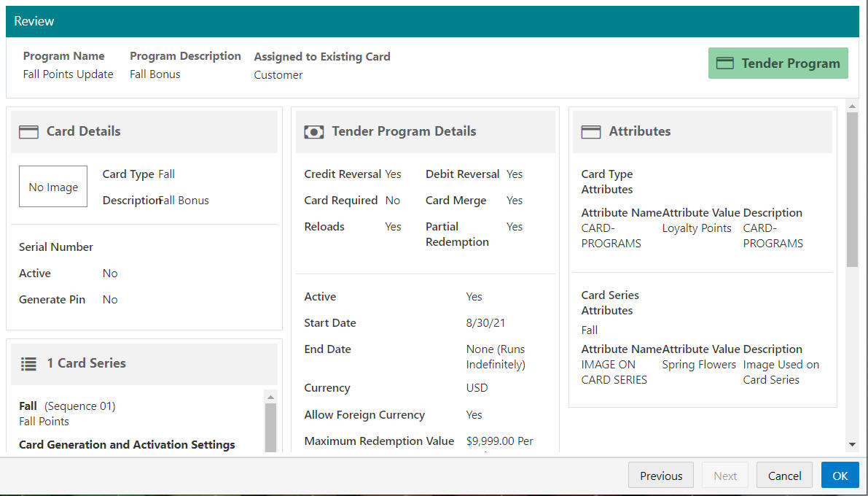
Task: Click the 'Assigned to Existing Card' label
Action: click(x=322, y=56)
